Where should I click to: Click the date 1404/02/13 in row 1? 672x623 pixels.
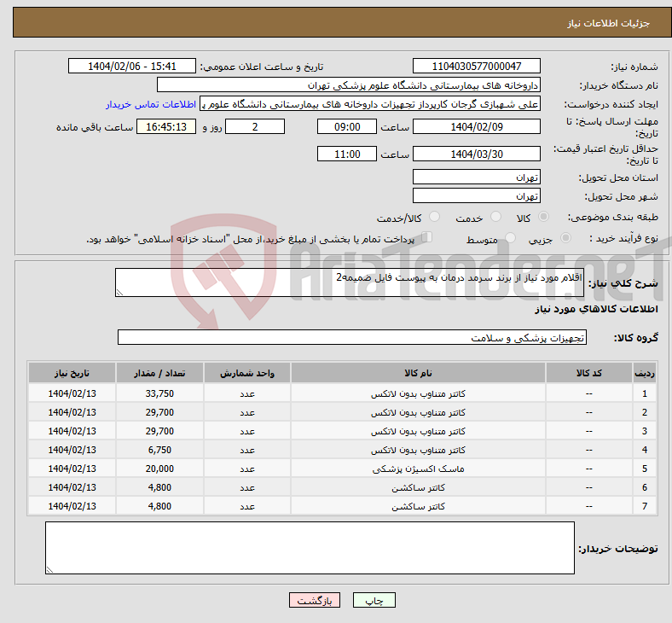[x=72, y=393]
